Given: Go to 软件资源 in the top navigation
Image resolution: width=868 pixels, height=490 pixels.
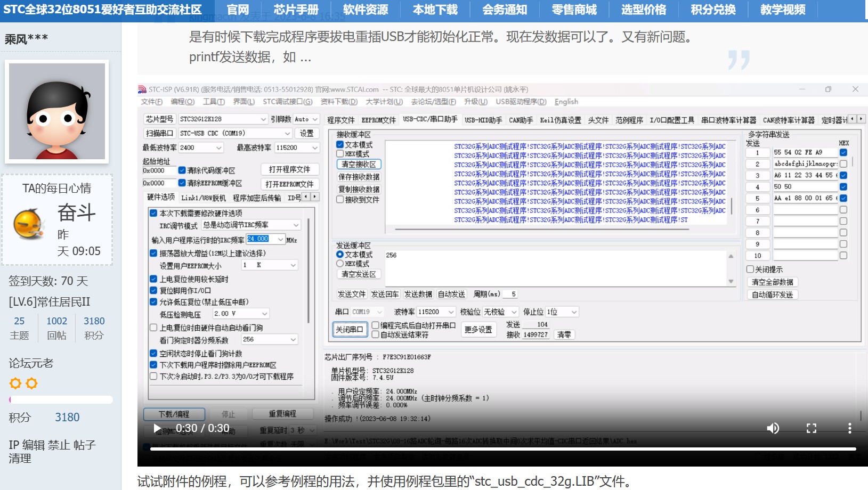Looking at the screenshot, I should (366, 10).
